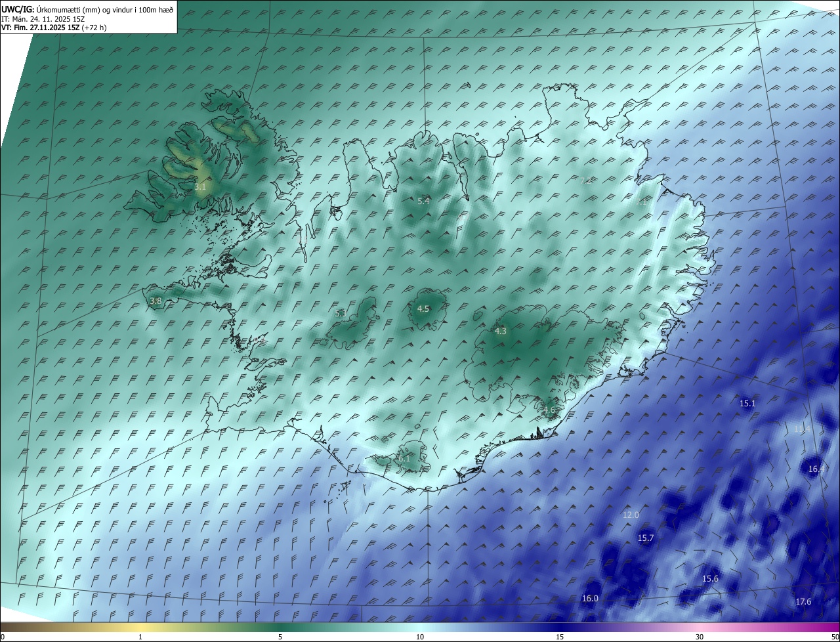Select the 4.6 value near southeast coast

point(549,411)
